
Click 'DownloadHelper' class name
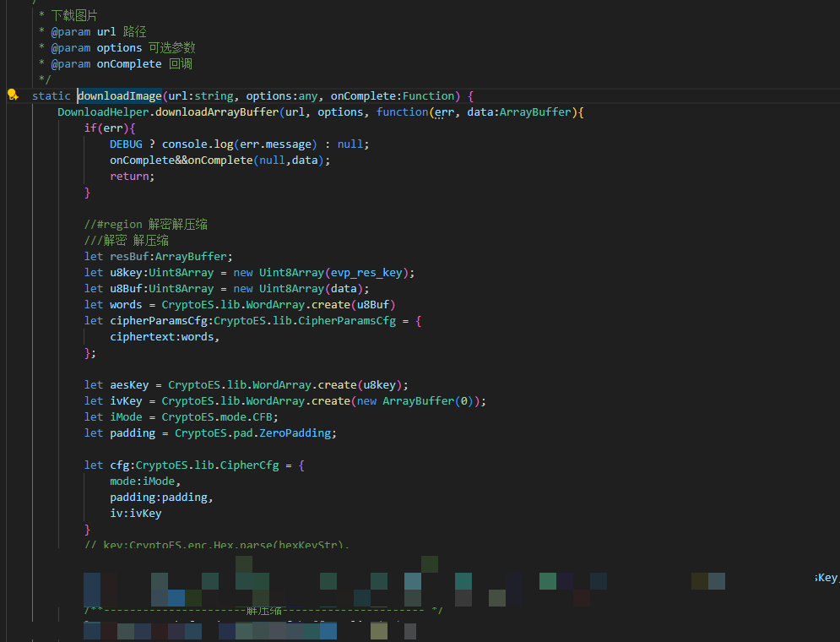[x=103, y=112]
